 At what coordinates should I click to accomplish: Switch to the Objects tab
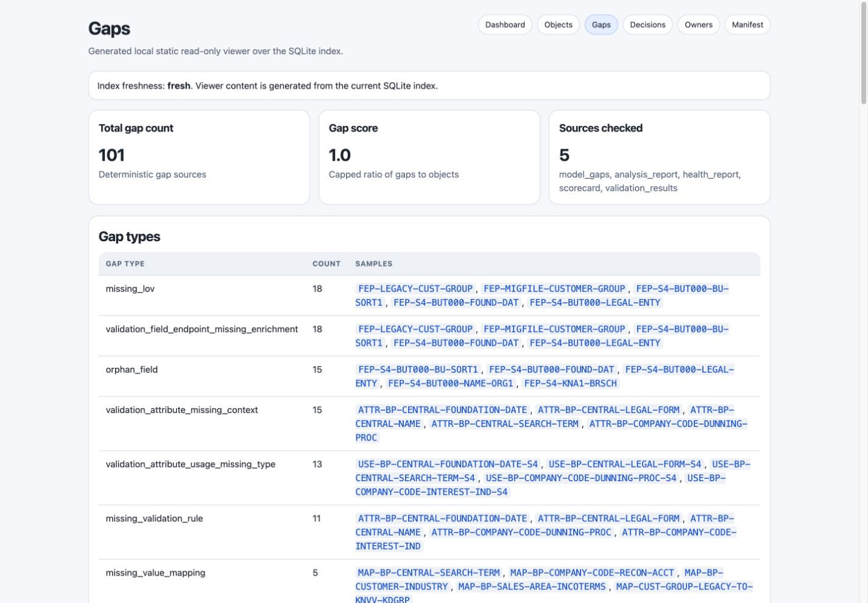(558, 25)
